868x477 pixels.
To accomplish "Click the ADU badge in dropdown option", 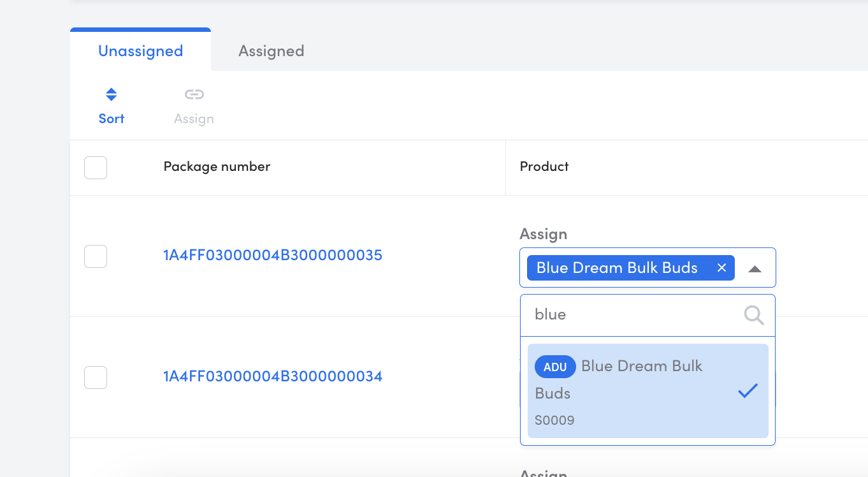I will pos(555,367).
